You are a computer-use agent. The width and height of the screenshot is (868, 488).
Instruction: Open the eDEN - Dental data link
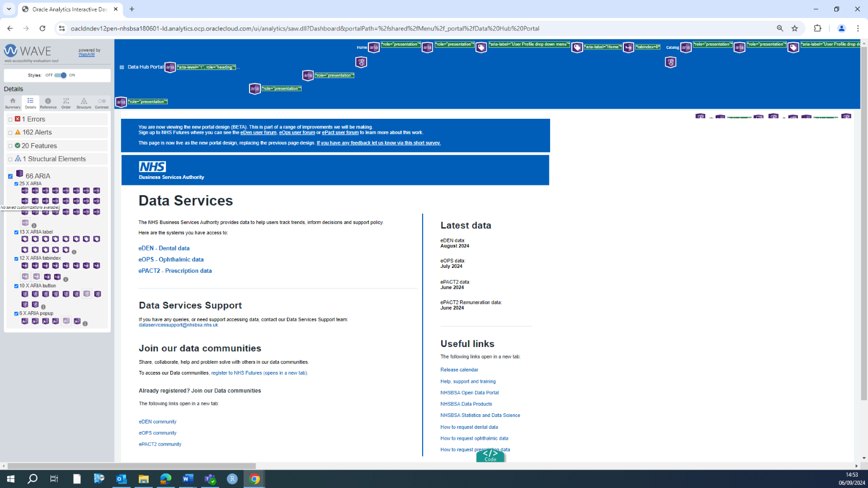click(x=164, y=248)
